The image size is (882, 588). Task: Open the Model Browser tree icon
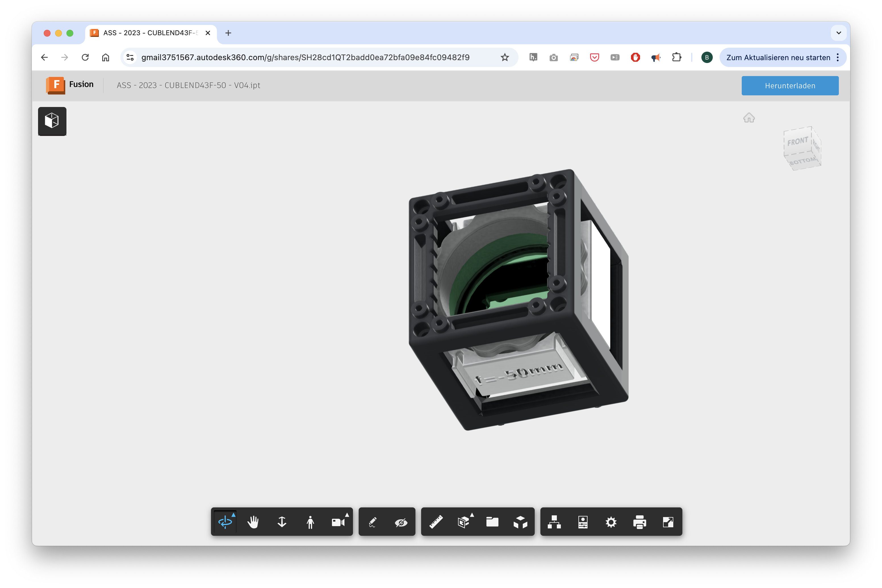click(554, 522)
